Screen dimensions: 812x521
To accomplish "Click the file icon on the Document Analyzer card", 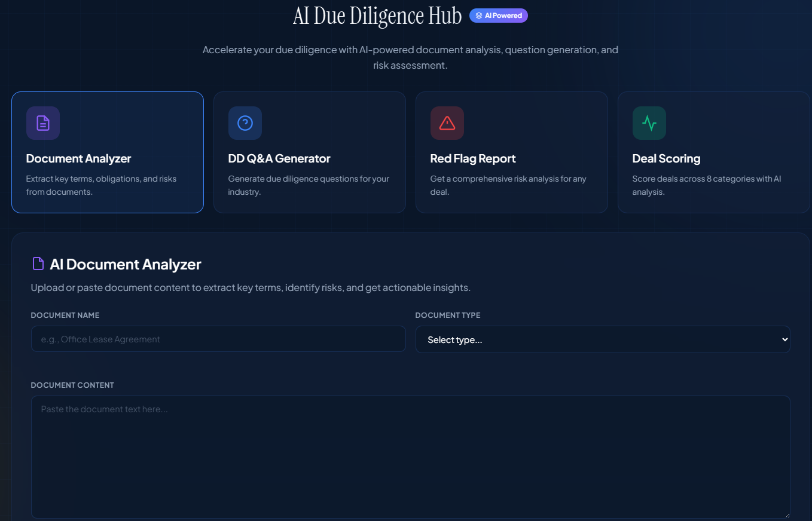I will pyautogui.click(x=42, y=123).
